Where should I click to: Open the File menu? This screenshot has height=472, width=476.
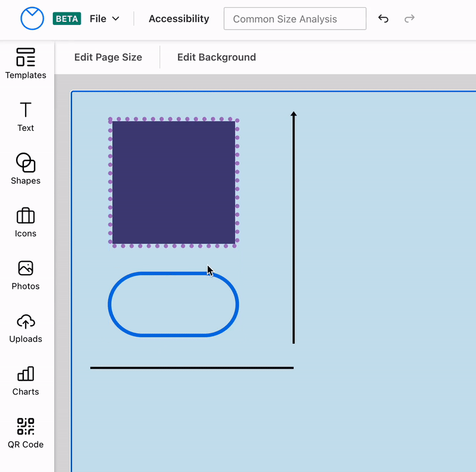pos(99,18)
